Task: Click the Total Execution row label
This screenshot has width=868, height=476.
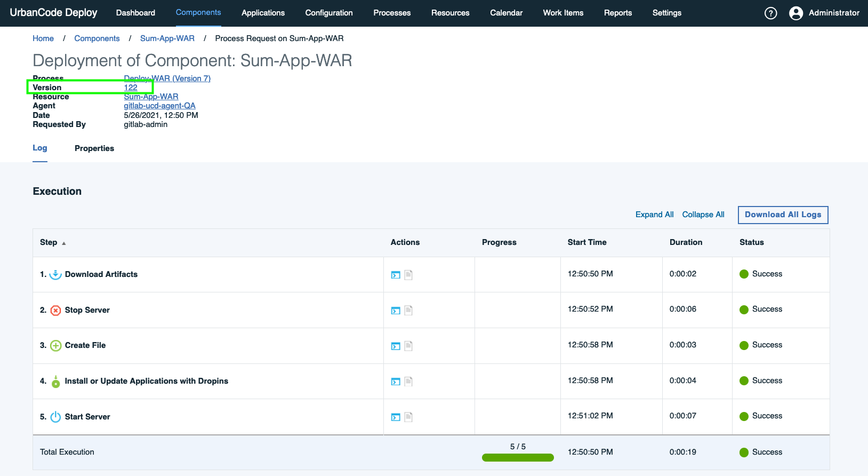Action: pyautogui.click(x=67, y=452)
